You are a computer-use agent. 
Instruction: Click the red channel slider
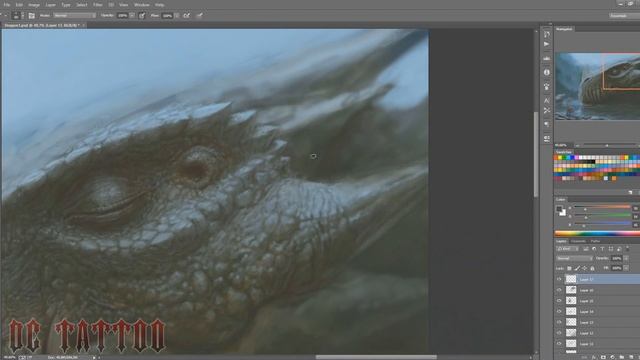[602, 207]
